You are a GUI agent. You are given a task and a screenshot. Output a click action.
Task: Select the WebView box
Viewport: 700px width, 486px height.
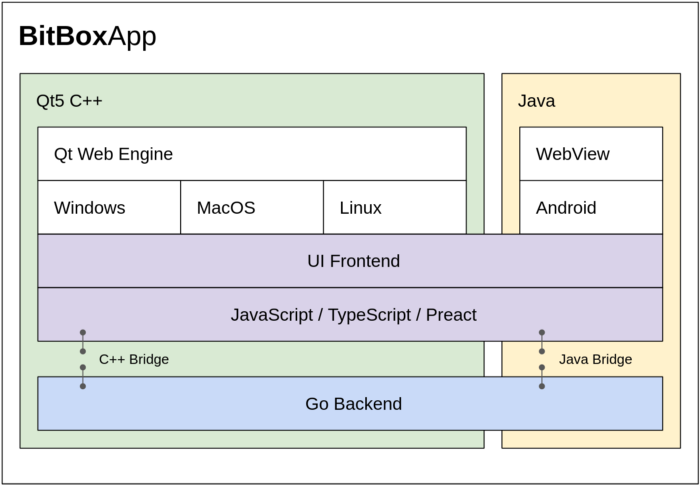point(591,154)
